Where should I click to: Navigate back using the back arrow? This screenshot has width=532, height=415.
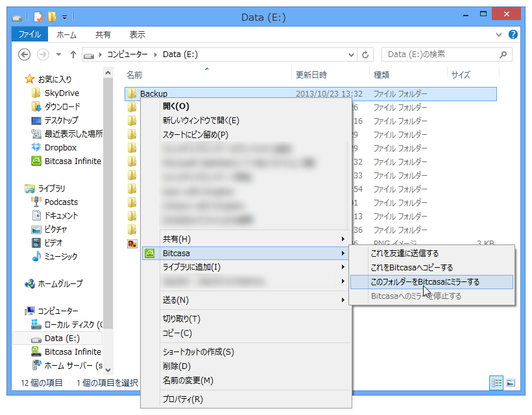point(24,54)
